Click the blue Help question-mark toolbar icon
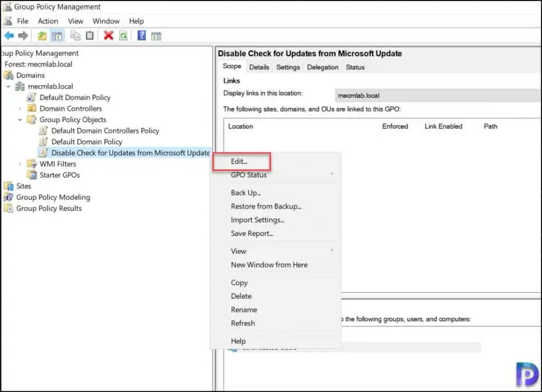Viewport: 542px width, 392px height. [142, 35]
